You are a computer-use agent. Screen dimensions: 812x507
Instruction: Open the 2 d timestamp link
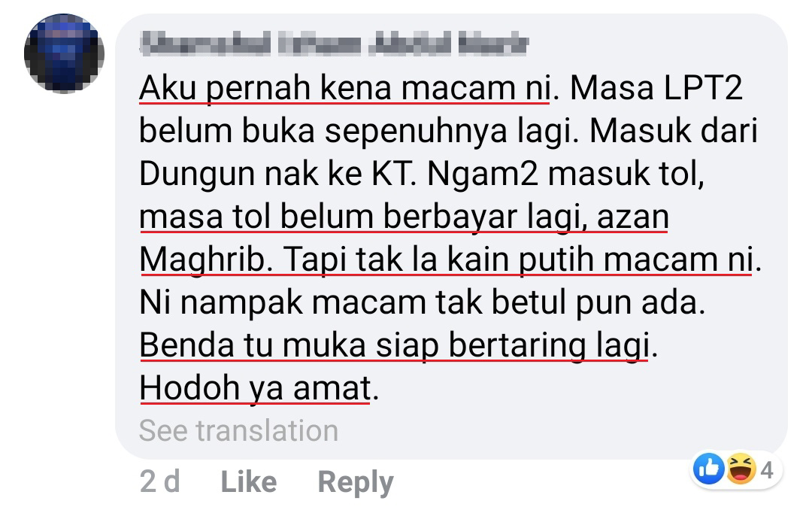coord(159,482)
